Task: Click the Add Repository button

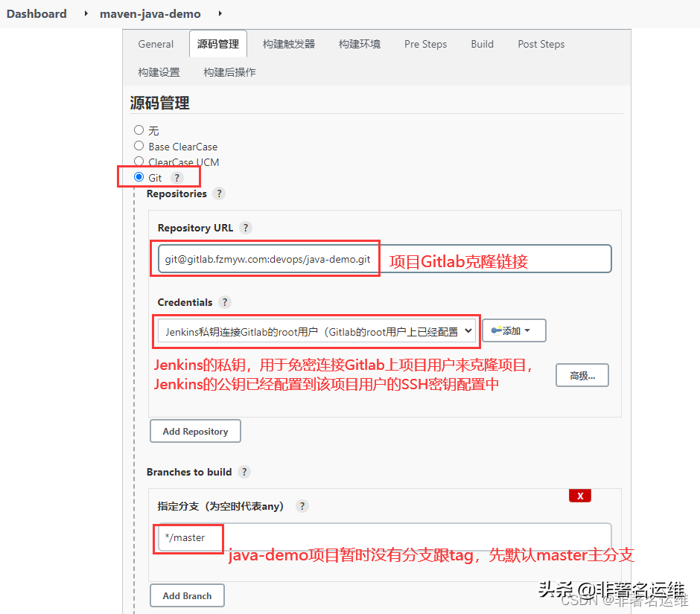Action: 195,431
